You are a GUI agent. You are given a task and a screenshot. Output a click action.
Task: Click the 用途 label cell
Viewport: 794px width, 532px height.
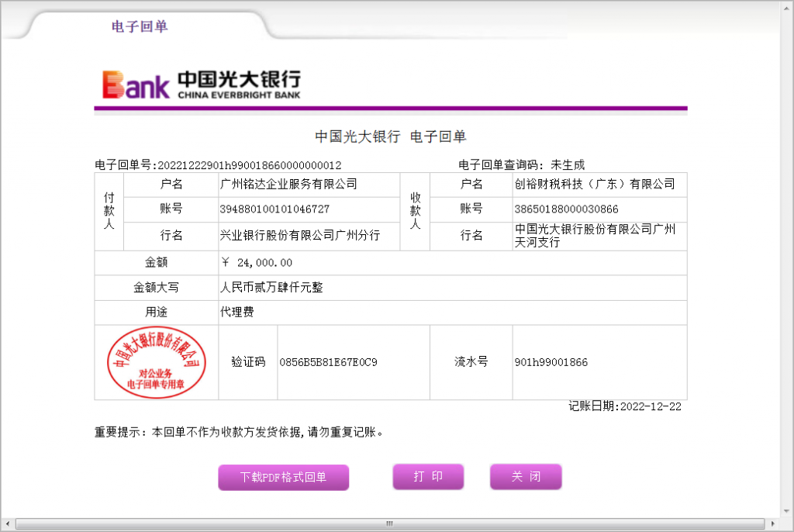pos(157,313)
